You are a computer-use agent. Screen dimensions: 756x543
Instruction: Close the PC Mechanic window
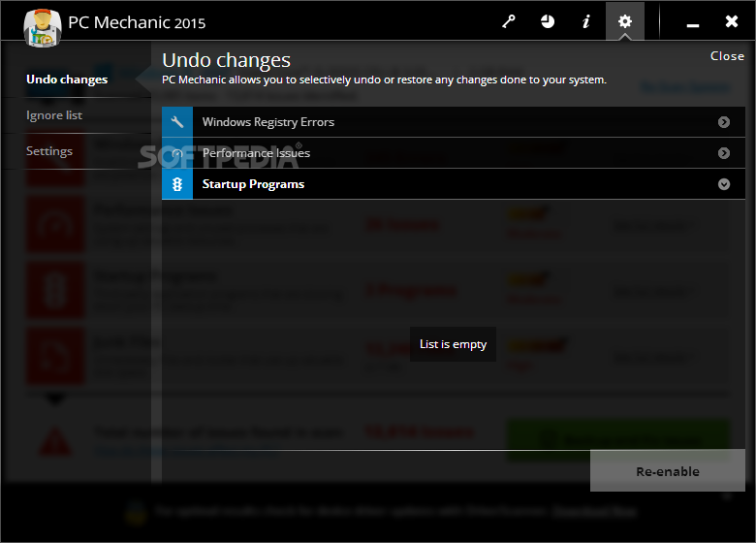point(732,21)
